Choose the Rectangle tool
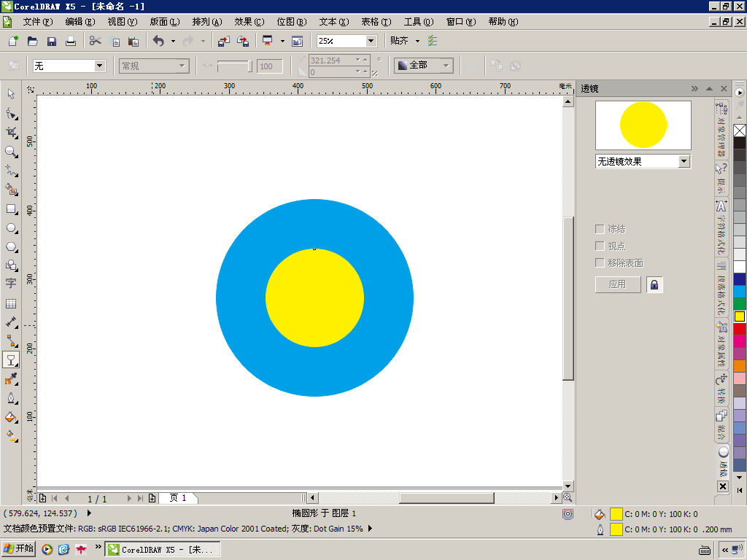 11,209
